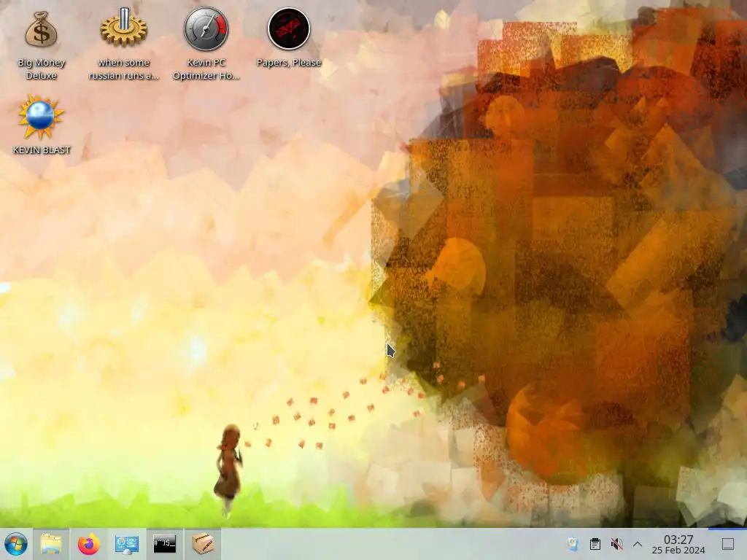Open the file manager from the taskbar
The height and width of the screenshot is (560, 747).
pos(51,544)
